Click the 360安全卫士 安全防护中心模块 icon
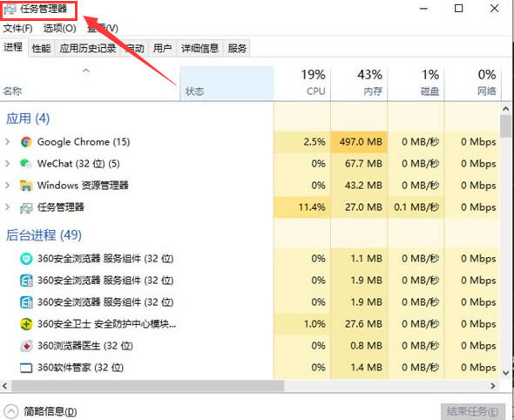514x420 pixels. click(26, 324)
